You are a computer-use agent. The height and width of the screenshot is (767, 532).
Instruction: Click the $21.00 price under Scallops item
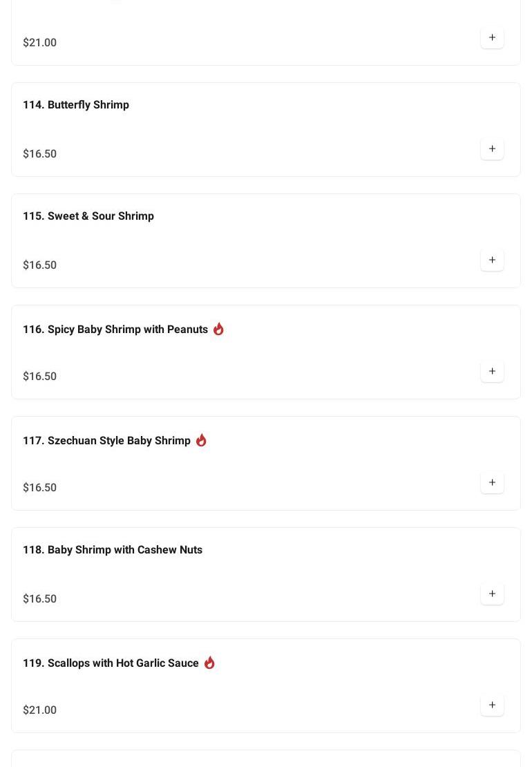tap(40, 710)
